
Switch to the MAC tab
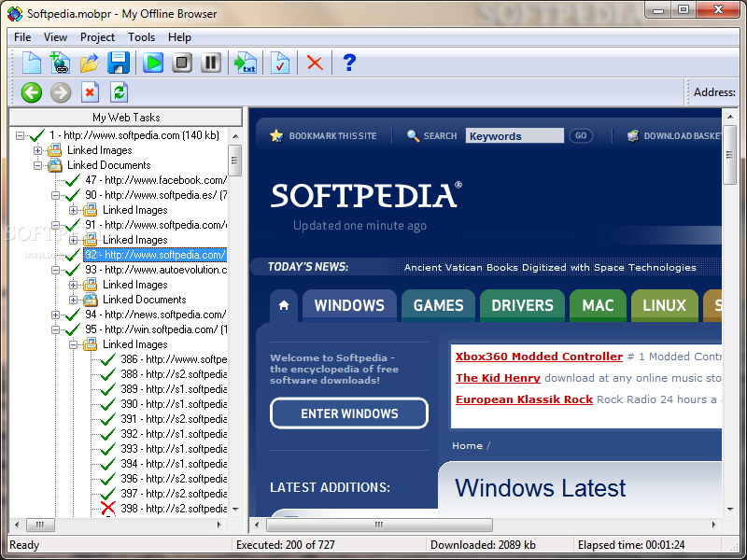(598, 305)
